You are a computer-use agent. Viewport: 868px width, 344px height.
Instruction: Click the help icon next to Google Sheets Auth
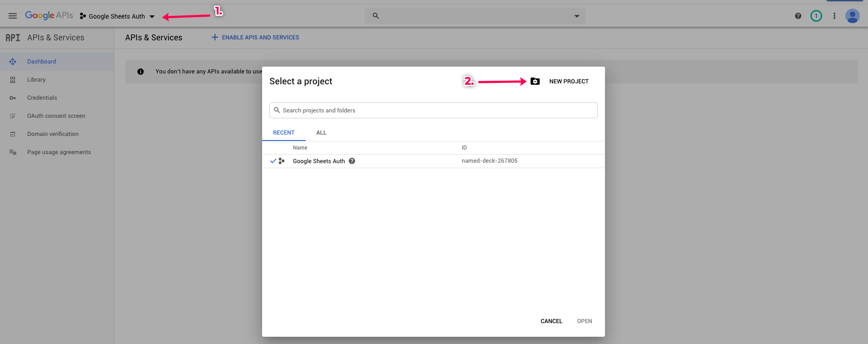click(x=352, y=161)
